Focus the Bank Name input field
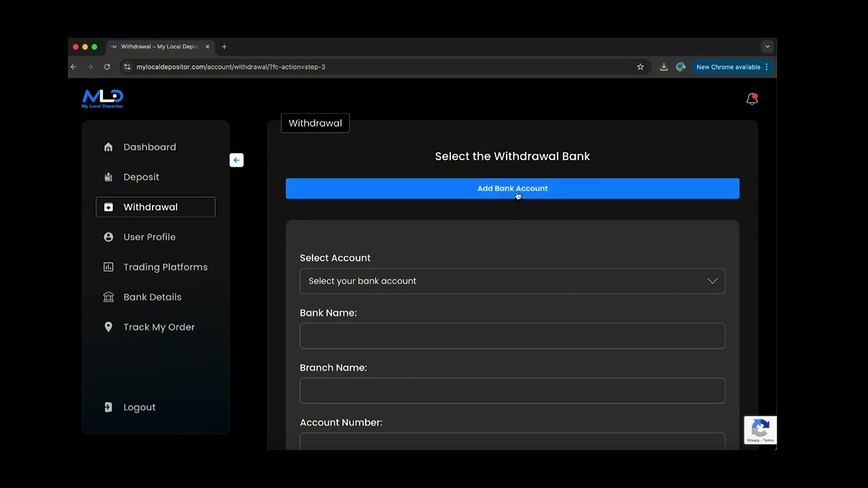 (513, 336)
